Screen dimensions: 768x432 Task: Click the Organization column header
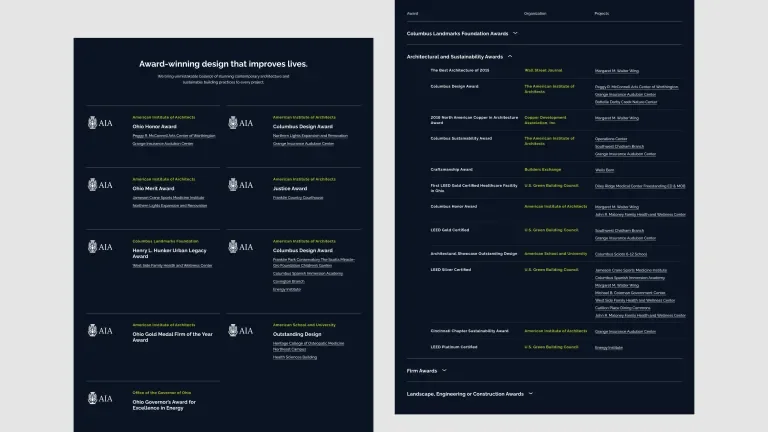coord(535,14)
